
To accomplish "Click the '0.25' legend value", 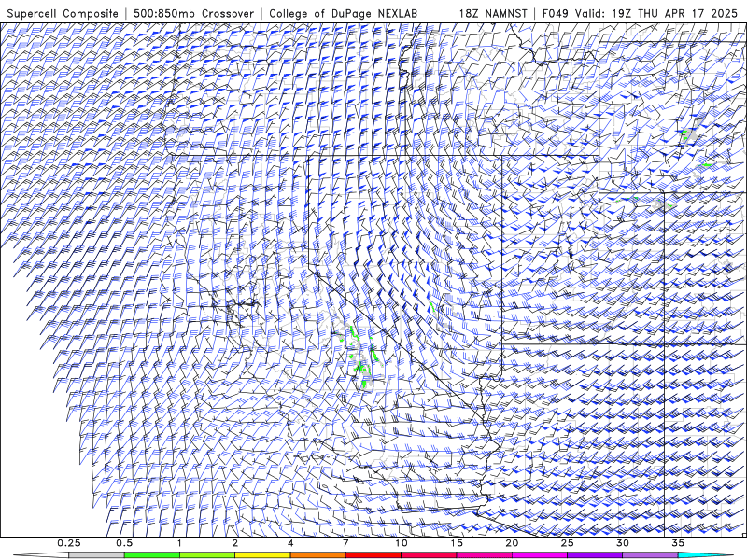I will coord(69,543).
